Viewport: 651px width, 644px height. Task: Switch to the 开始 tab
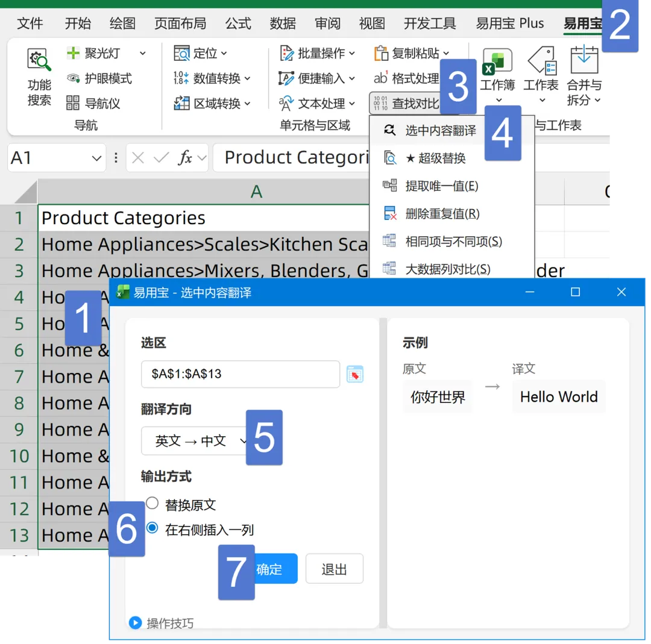tap(78, 23)
